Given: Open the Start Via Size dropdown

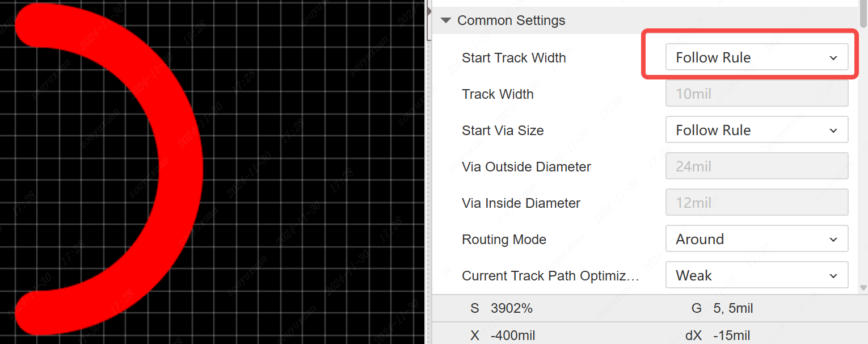Looking at the screenshot, I should (756, 130).
